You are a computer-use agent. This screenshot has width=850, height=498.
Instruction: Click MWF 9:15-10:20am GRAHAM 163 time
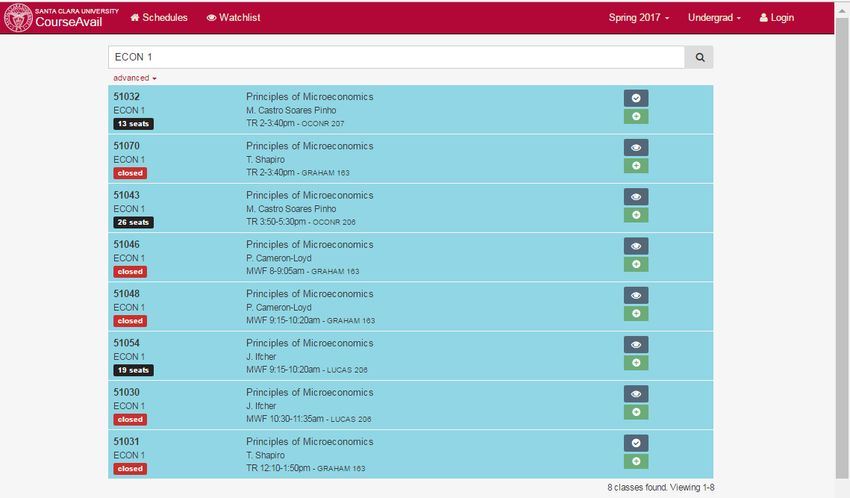click(x=310, y=321)
